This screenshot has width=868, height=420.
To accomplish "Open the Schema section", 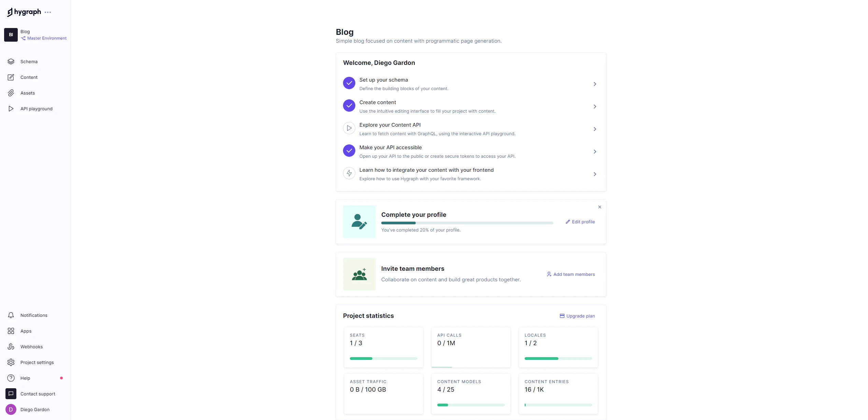I will click(29, 61).
